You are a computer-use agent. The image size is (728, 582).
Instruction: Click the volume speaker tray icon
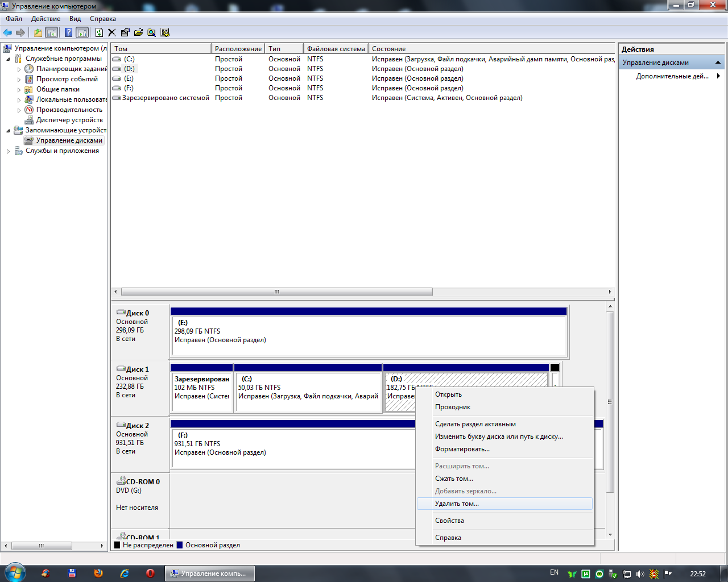click(x=640, y=574)
